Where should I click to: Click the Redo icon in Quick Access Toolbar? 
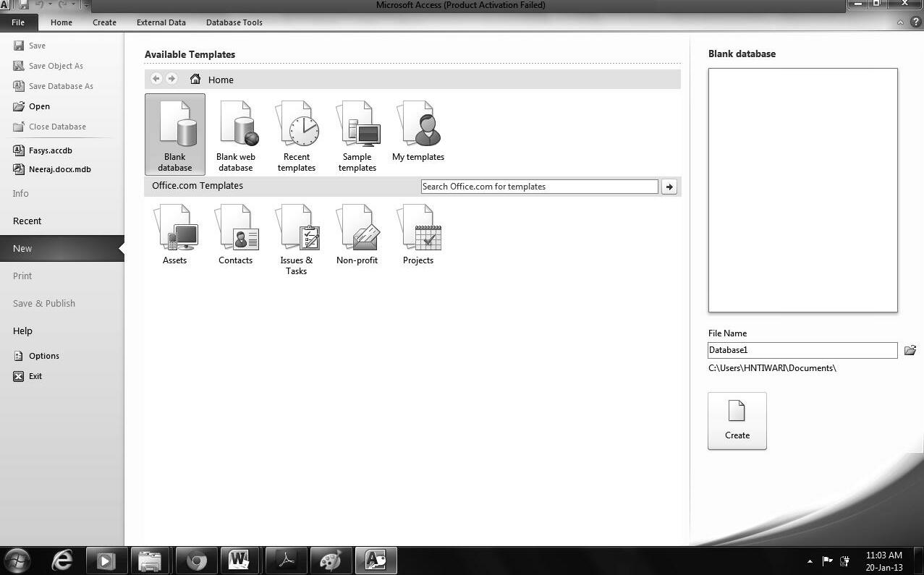63,5
